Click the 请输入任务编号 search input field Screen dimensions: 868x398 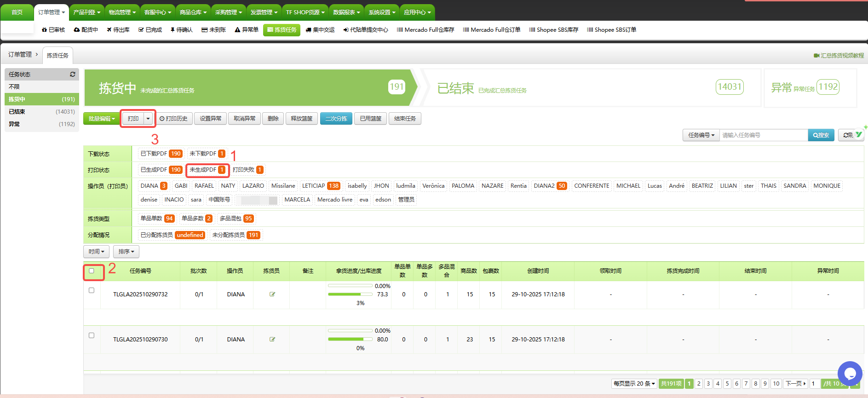pyautogui.click(x=763, y=135)
